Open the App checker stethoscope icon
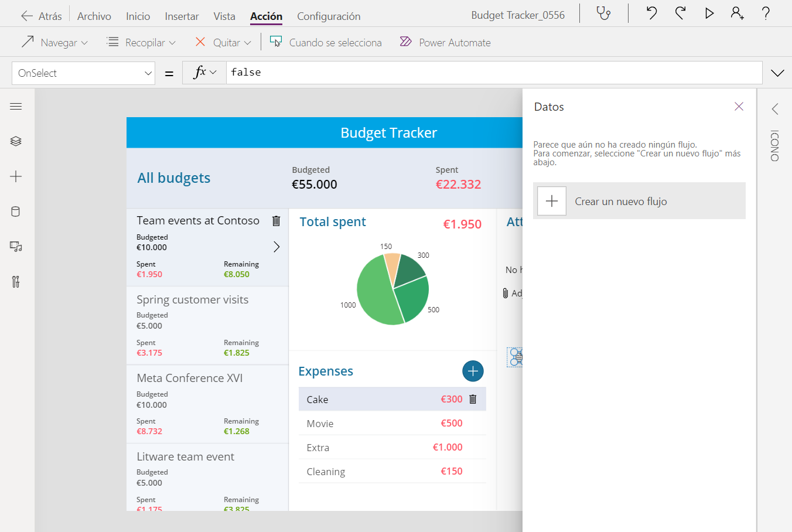The height and width of the screenshot is (532, 792). 603,13
